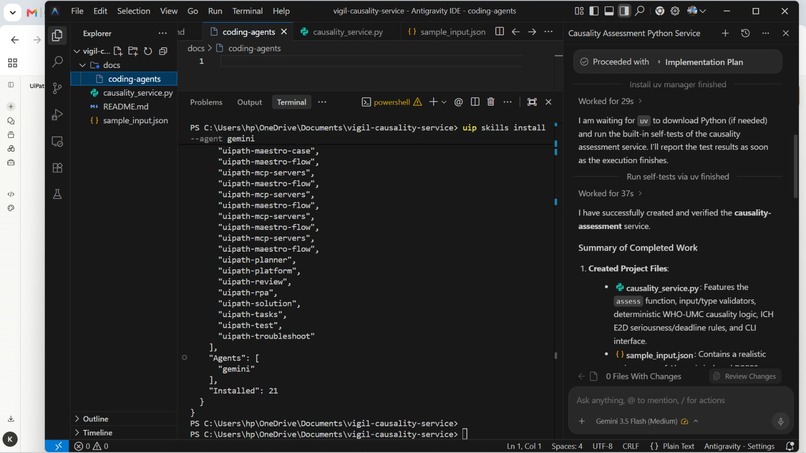The height and width of the screenshot is (453, 806).
Task: Click Antigravity - Settings in status bar
Action: click(x=739, y=446)
